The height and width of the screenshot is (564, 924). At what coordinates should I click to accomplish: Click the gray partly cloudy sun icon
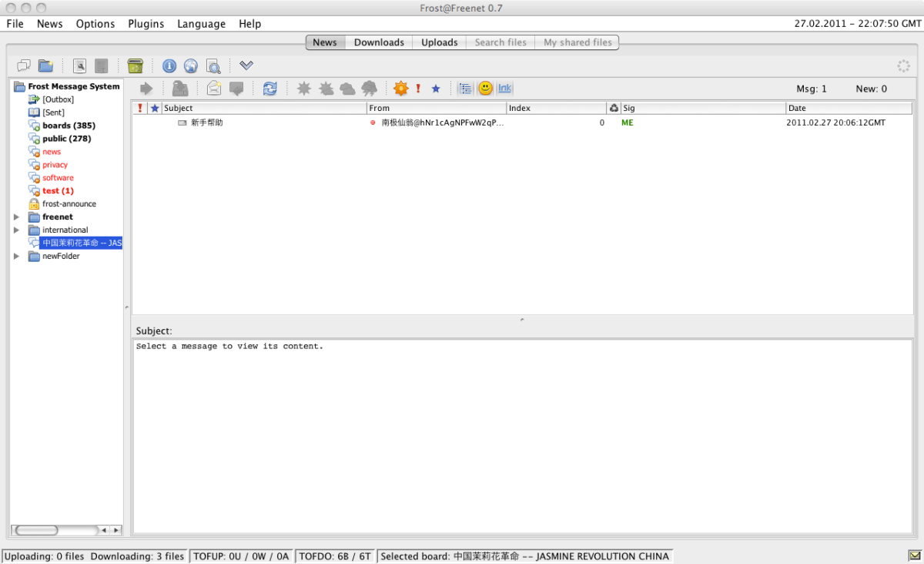pyautogui.click(x=326, y=89)
